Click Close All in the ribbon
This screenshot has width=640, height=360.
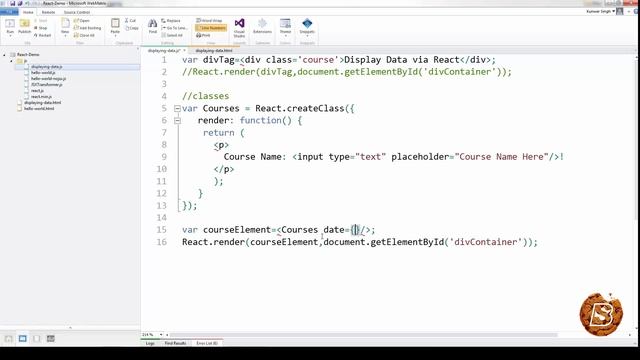(x=84, y=36)
